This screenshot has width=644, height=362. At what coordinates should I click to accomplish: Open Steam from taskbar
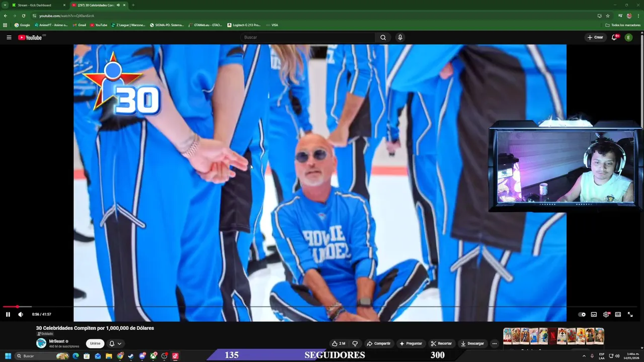click(131, 356)
